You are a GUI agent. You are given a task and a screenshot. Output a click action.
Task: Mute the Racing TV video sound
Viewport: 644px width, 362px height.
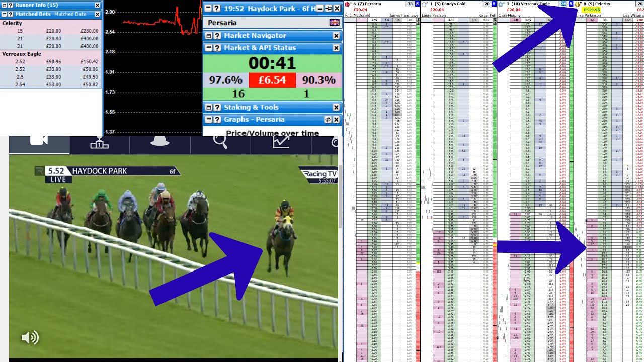point(30,338)
